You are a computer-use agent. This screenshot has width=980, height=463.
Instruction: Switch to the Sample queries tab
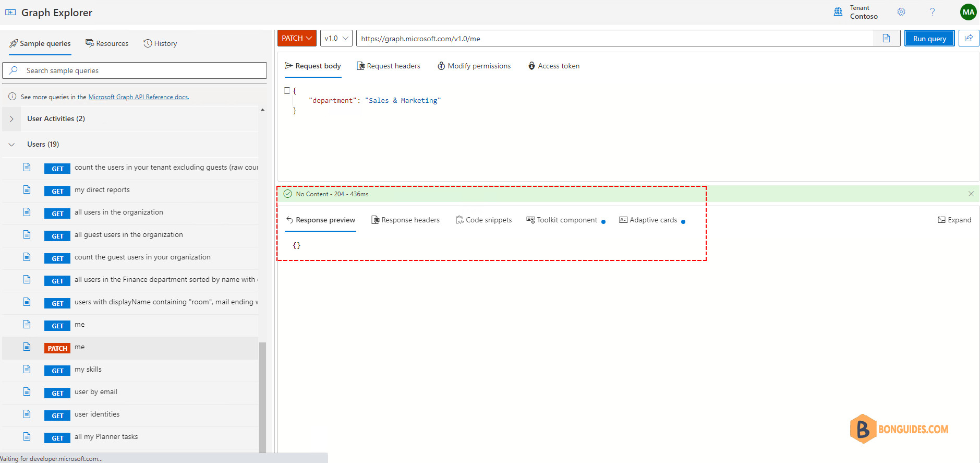(x=40, y=43)
